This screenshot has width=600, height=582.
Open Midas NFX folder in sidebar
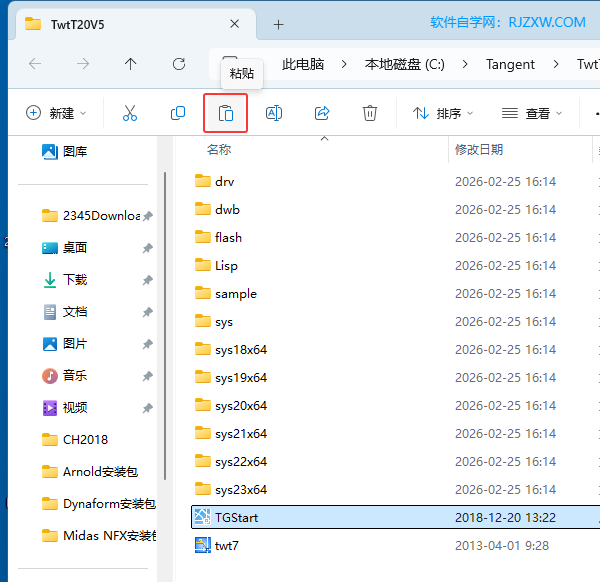pyautogui.click(x=99, y=536)
